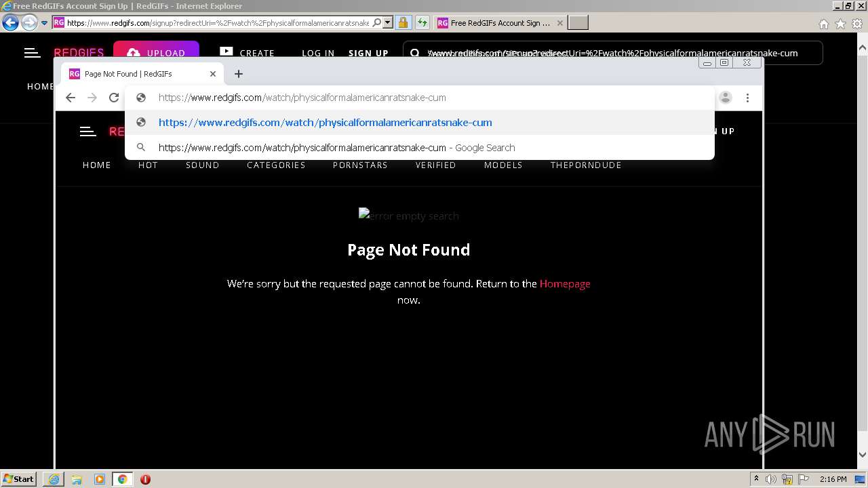Expand the IE address bar autocomplete dropdown
This screenshot has width=868, height=488.
tap(388, 22)
